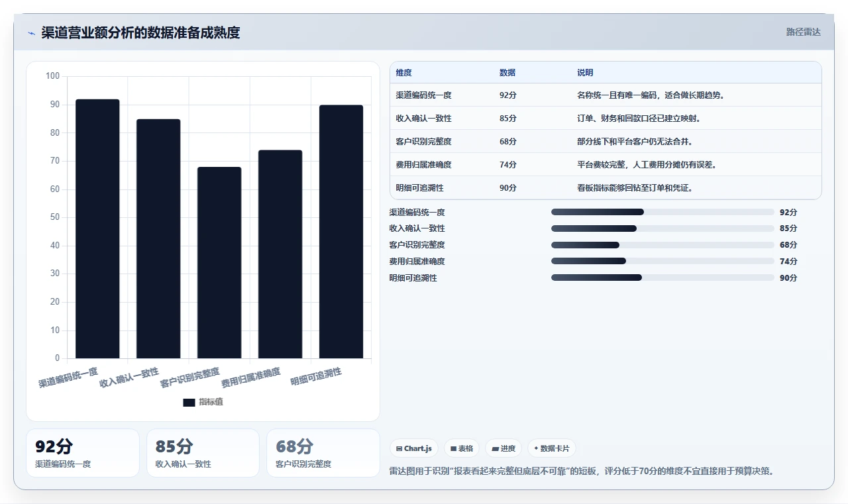Click the x-axis label 明细可追溯性
Viewport: 848px width, 504px height.
click(317, 378)
